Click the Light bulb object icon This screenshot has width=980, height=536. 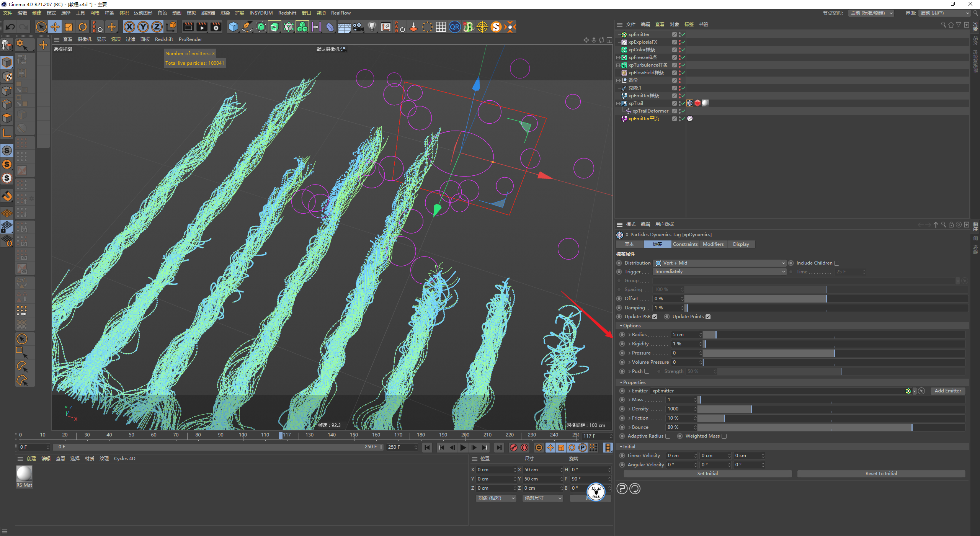pos(372,27)
